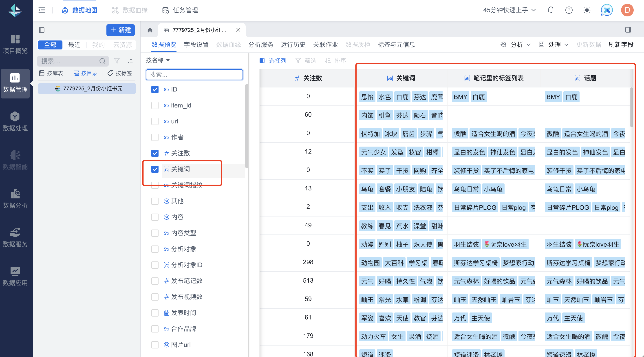Click the search magnifier icon

[102, 61]
